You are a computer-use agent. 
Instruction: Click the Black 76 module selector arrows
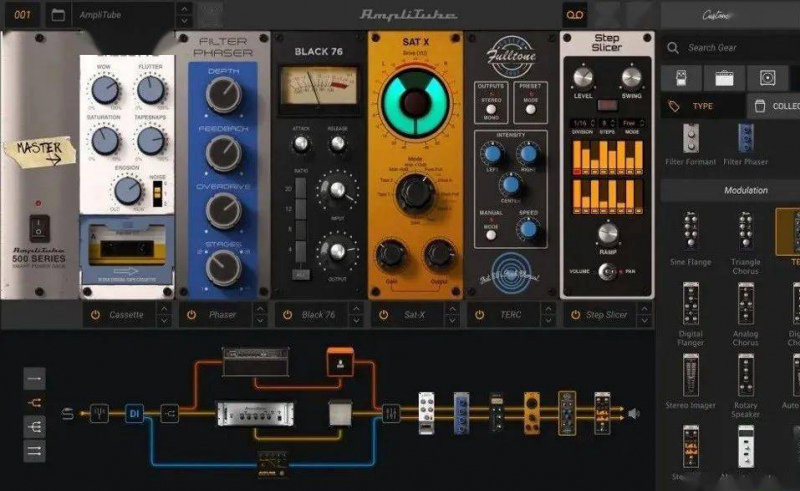click(356, 314)
